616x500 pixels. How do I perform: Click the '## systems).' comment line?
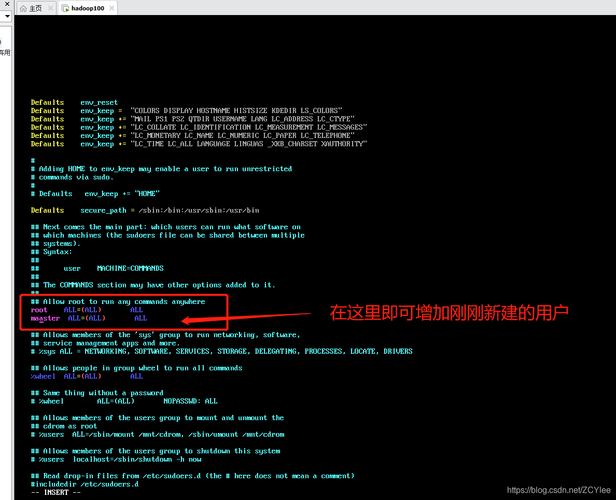55,244
